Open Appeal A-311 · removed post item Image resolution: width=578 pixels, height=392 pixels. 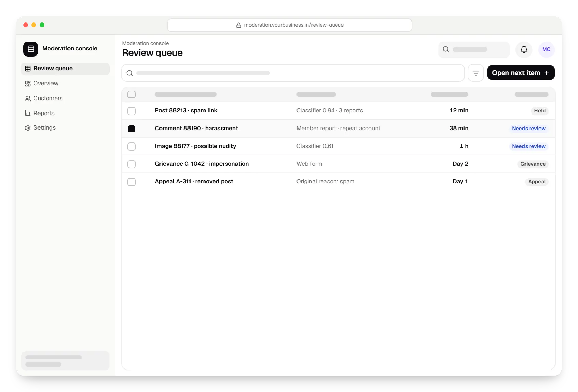(x=194, y=181)
